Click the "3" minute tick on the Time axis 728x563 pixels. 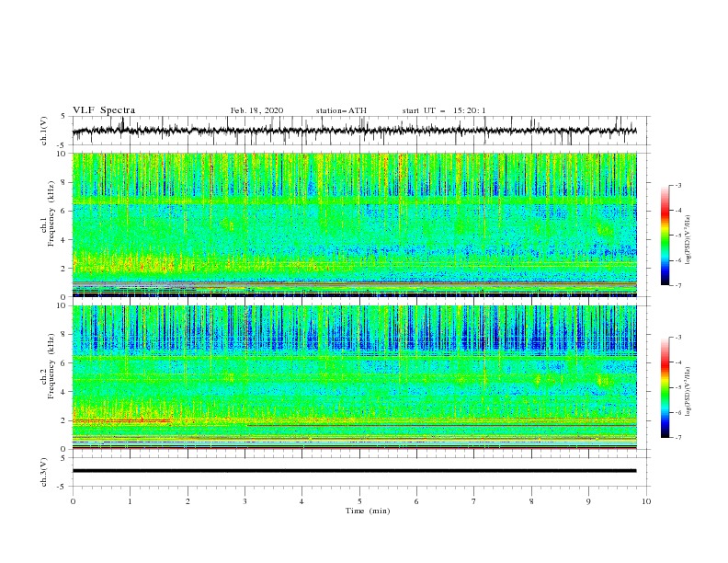tap(245, 501)
